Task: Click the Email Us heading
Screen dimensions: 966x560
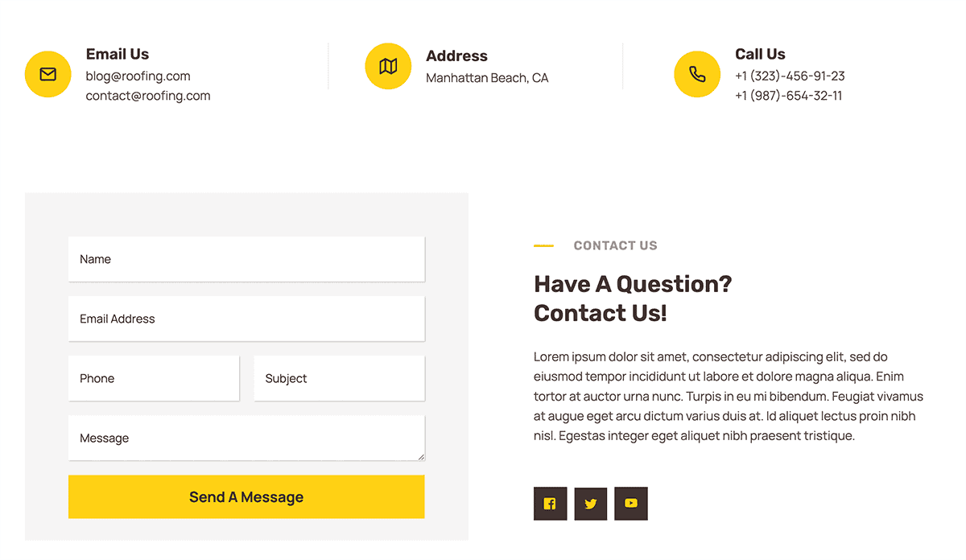Action: (118, 54)
